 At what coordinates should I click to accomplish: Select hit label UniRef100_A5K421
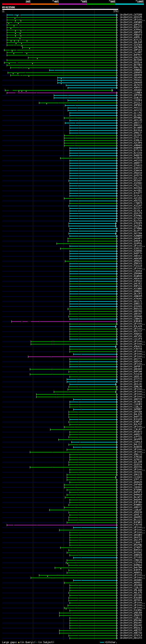coord(131,347)
